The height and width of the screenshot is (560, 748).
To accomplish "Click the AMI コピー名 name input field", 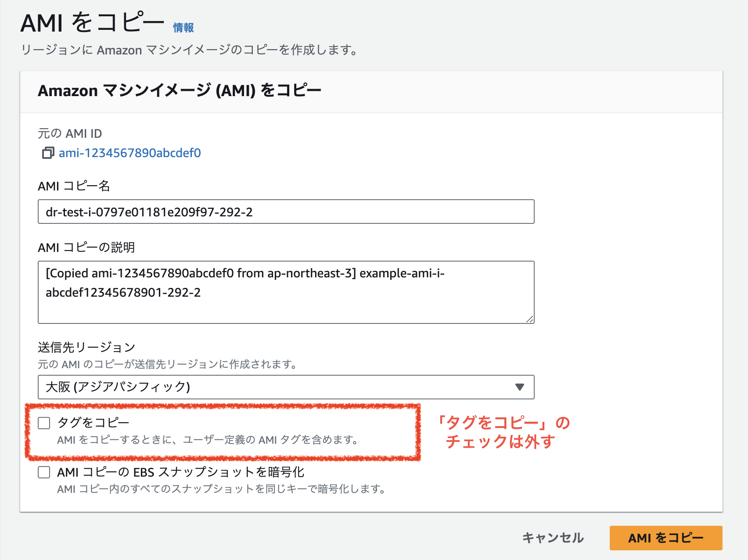I will (x=286, y=212).
